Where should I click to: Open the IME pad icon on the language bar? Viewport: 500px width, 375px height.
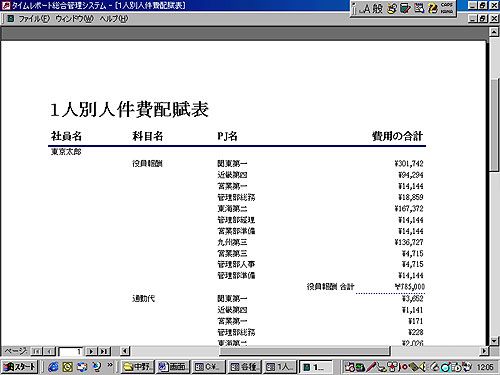392,8
